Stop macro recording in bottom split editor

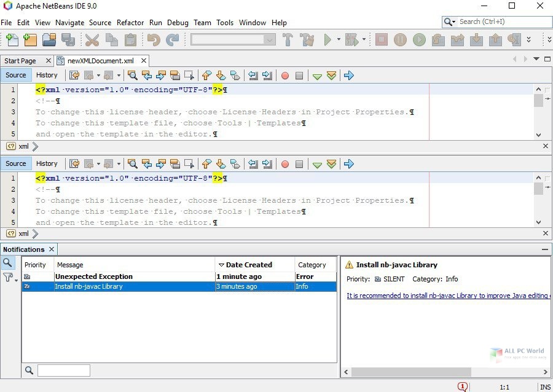coord(299,164)
